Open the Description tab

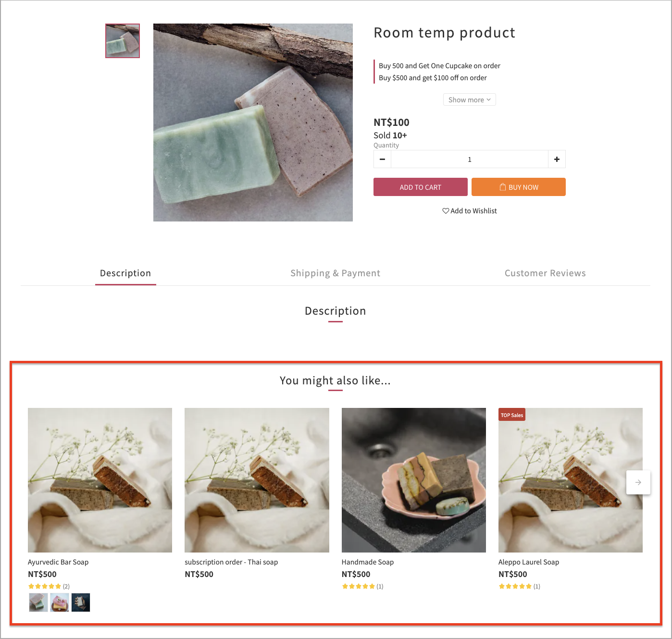125,273
